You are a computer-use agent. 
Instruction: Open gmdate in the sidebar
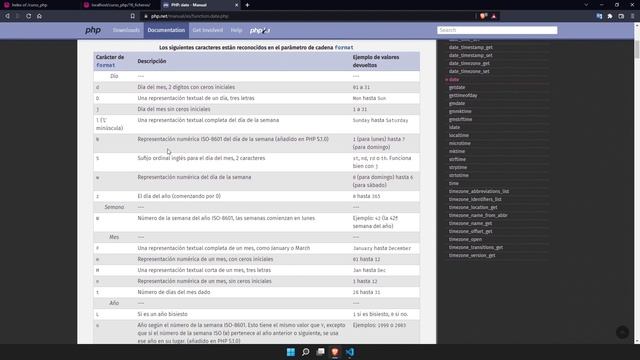pos(457,104)
